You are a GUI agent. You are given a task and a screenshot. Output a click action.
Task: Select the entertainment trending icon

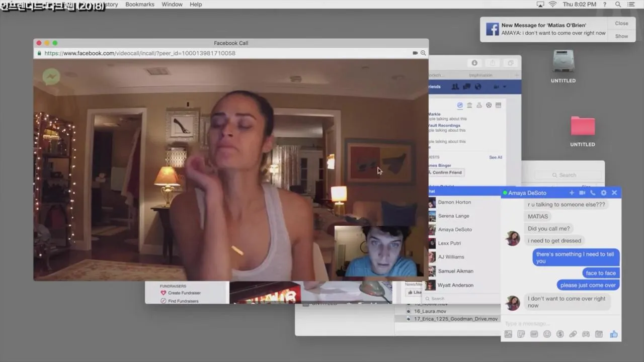coord(498,105)
